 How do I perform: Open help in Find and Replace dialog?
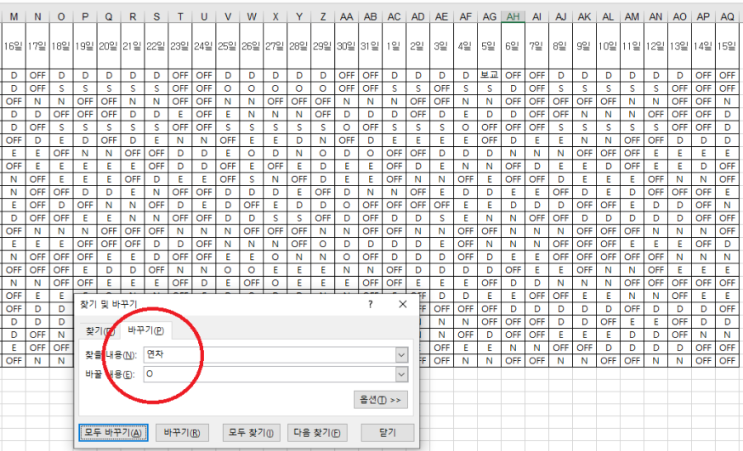pos(371,304)
